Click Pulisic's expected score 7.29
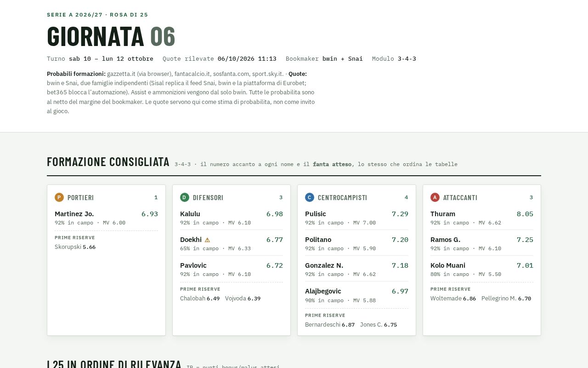This screenshot has height=368, width=588. (x=400, y=214)
